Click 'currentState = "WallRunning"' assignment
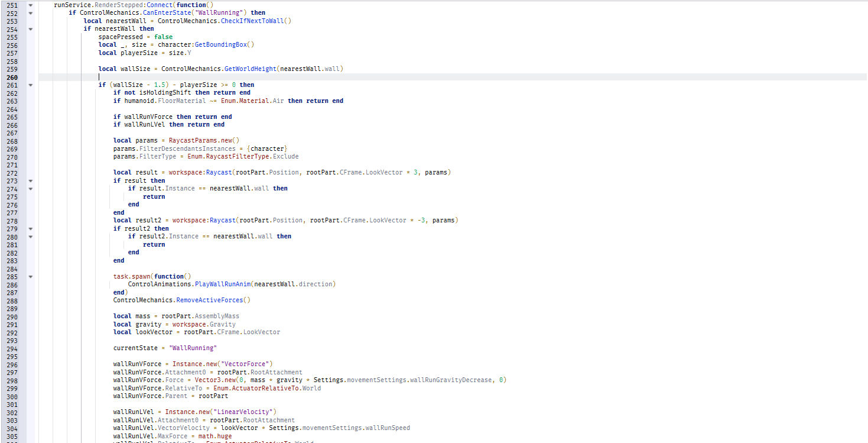The image size is (868, 443). [x=165, y=348]
